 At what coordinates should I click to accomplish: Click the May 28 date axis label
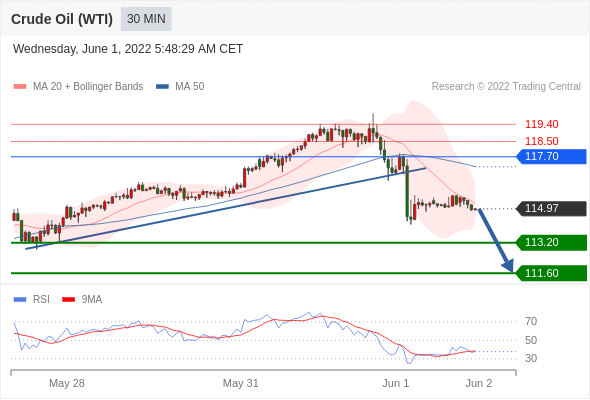[x=67, y=383]
